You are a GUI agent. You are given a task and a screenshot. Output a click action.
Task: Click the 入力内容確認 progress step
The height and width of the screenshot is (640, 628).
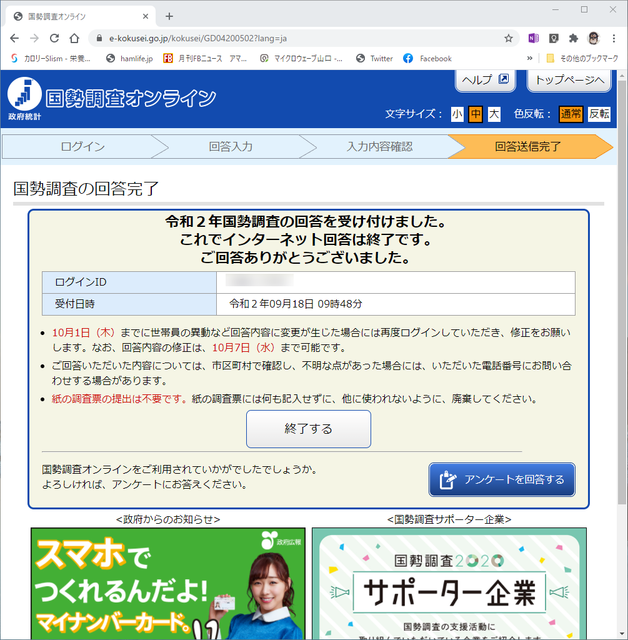click(x=379, y=147)
